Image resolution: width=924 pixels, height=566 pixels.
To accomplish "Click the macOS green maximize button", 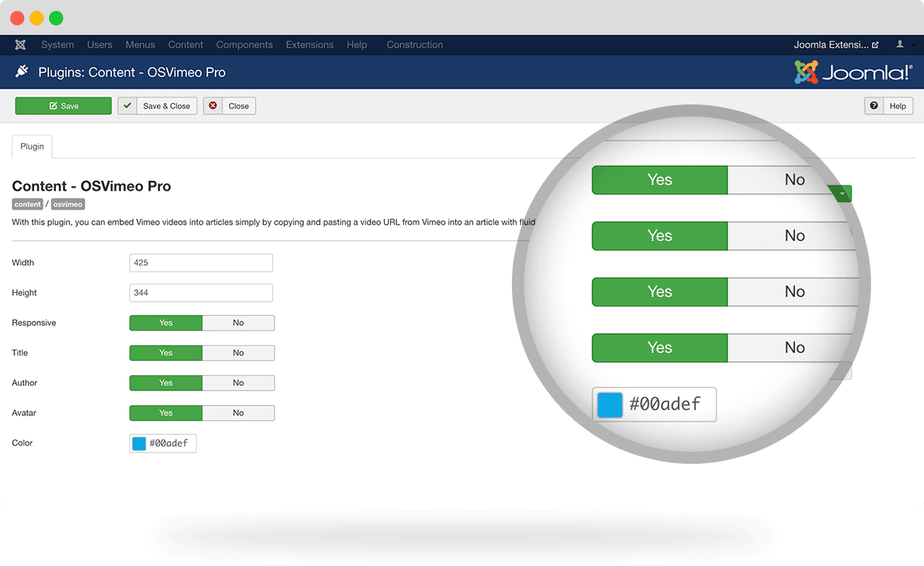I will point(56,18).
